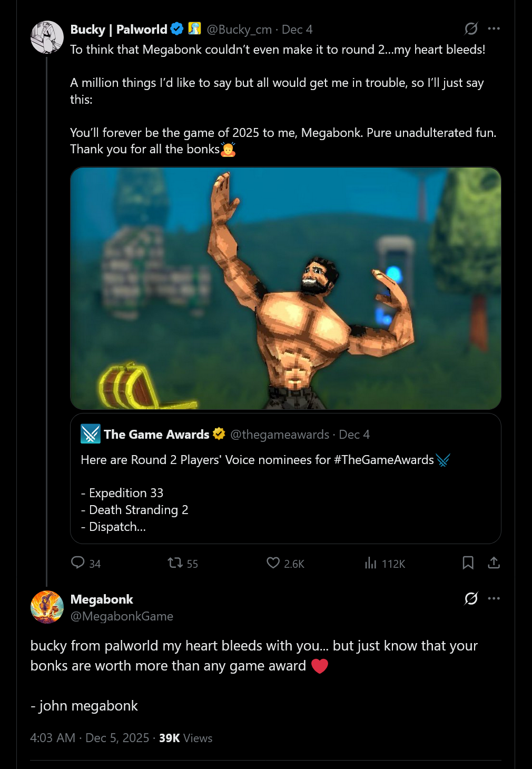This screenshot has width=532, height=769.
Task: View analytics showing 112K views
Action: click(x=371, y=563)
